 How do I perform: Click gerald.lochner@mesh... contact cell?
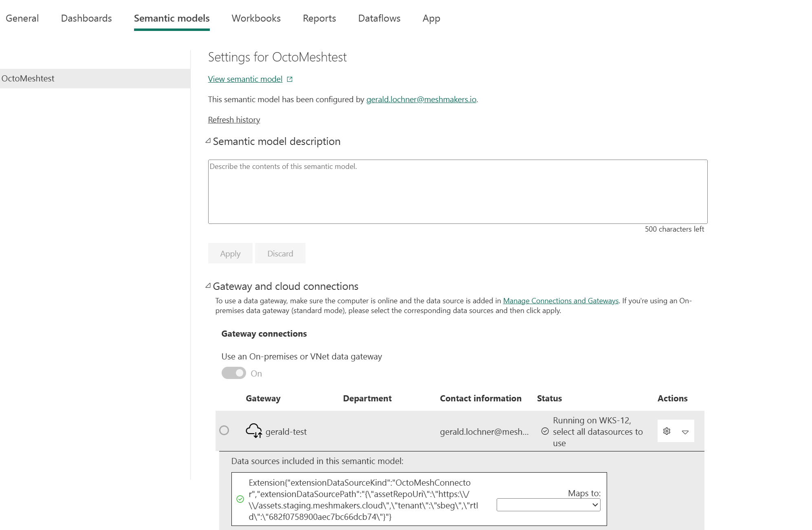point(484,432)
